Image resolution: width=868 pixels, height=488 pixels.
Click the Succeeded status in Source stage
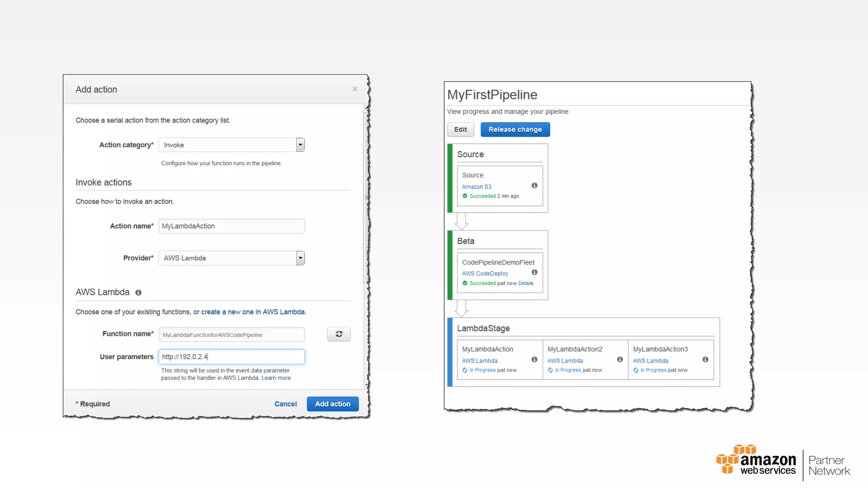[482, 196]
